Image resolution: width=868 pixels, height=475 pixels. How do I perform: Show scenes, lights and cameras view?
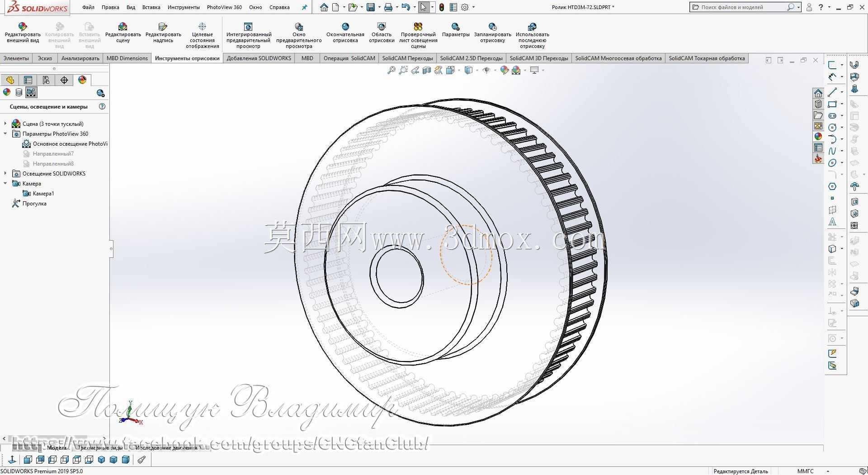pos(31,92)
